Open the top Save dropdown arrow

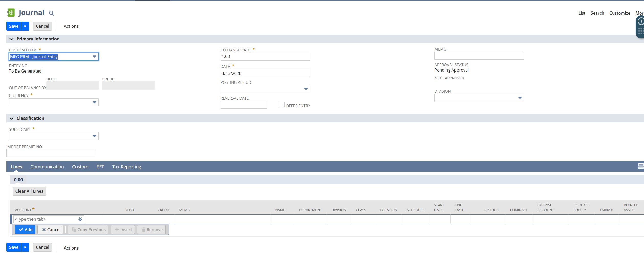tap(25, 26)
